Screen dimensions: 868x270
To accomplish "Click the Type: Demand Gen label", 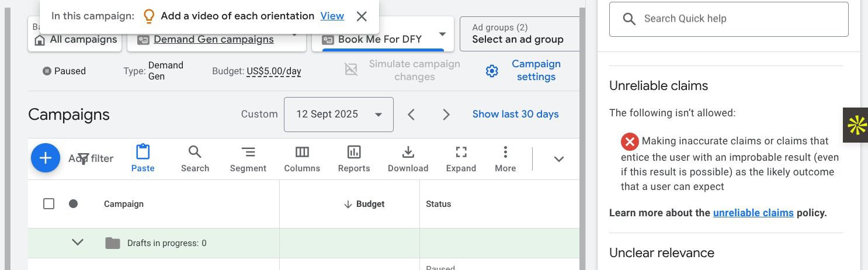I will 154,71.
